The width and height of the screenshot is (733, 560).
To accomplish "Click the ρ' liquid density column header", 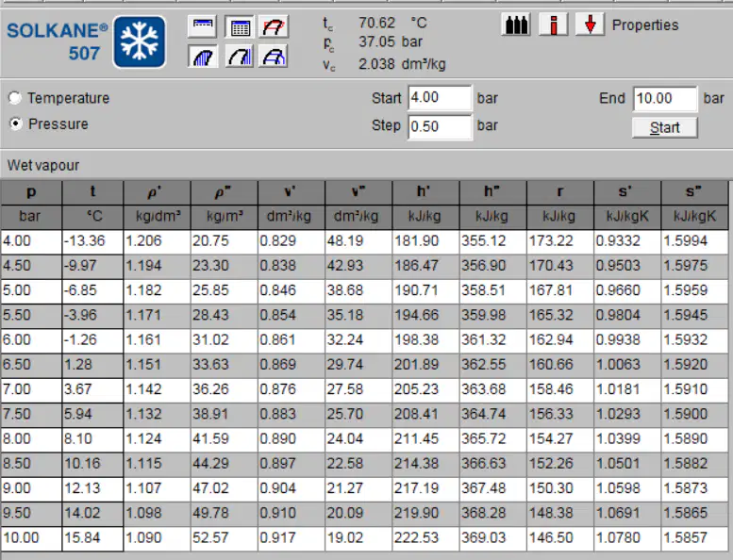I will (157, 192).
